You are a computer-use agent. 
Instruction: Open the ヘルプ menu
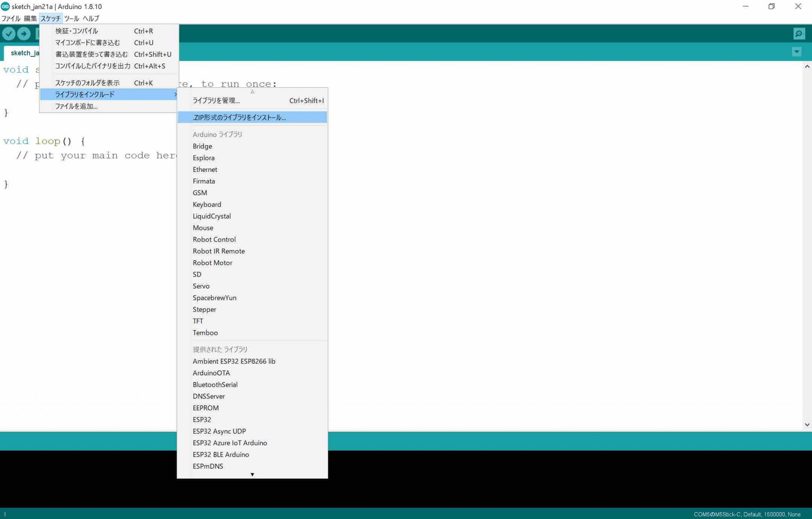[91, 18]
